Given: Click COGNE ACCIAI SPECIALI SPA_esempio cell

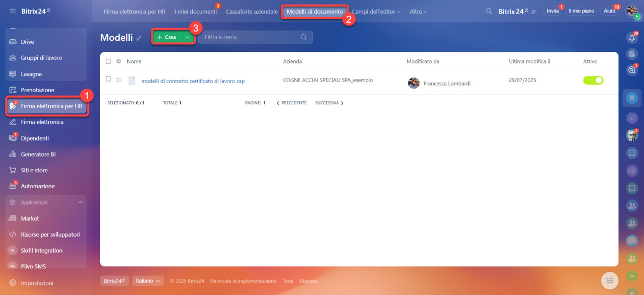Looking at the screenshot, I should (328, 80).
